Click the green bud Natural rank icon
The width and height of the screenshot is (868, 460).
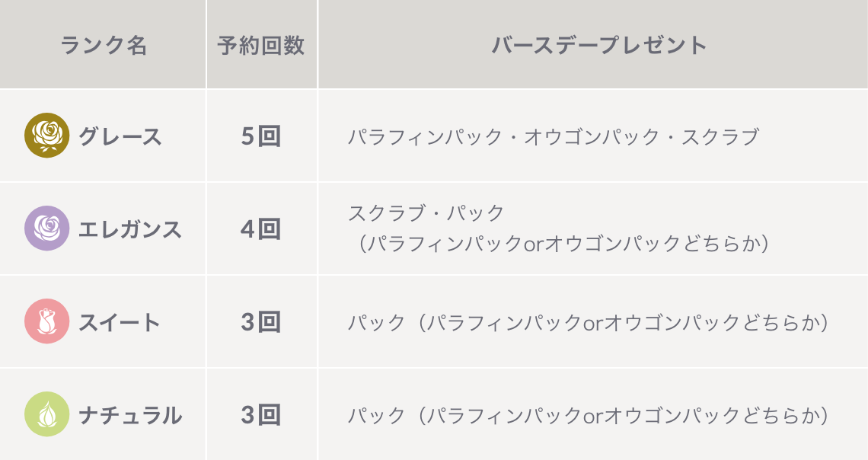point(47,414)
